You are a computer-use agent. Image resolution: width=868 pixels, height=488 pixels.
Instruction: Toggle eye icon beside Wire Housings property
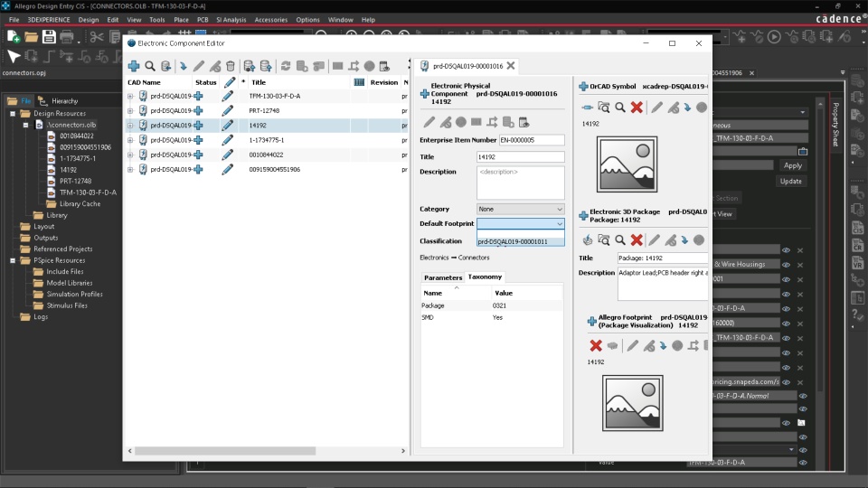coord(786,265)
